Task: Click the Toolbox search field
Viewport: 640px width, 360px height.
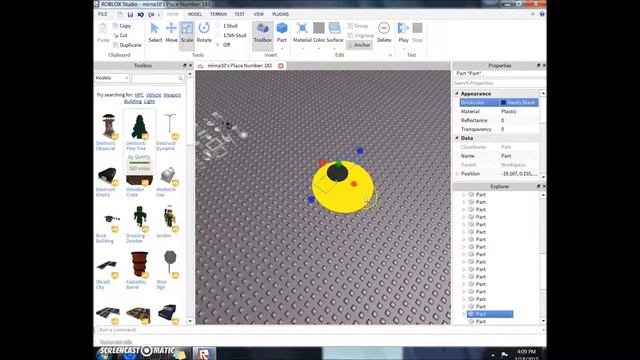Action: click(x=155, y=78)
